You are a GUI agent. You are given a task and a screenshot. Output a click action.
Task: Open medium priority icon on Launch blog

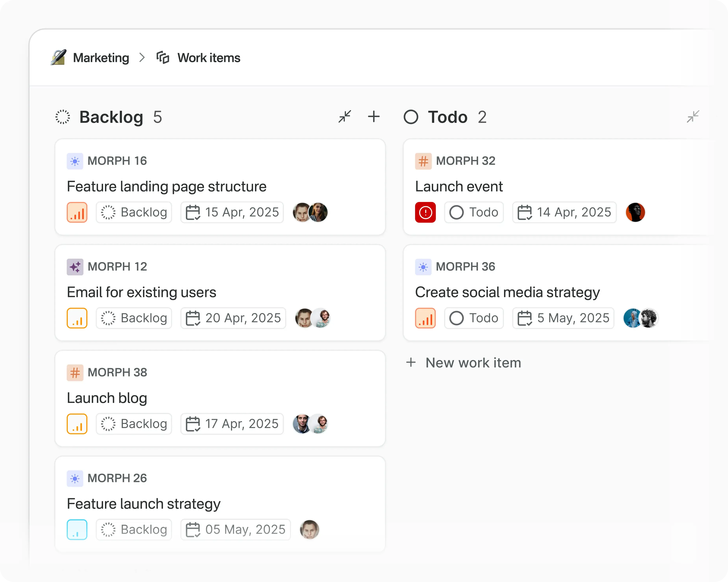coord(77,424)
